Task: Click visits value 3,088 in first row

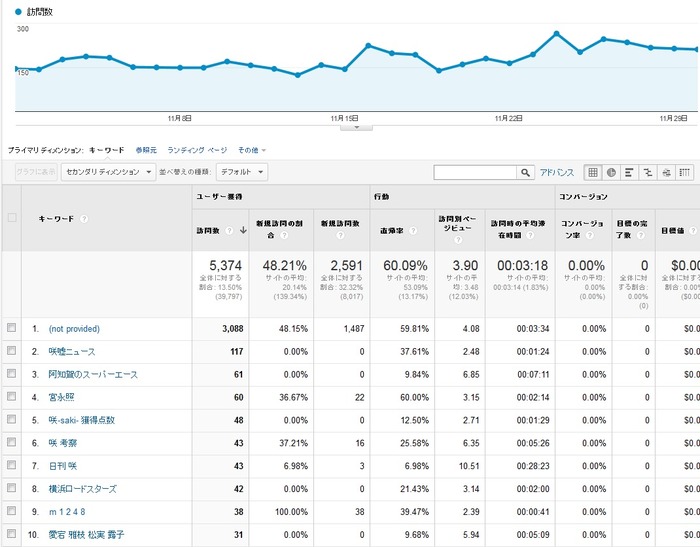Action: (233, 329)
